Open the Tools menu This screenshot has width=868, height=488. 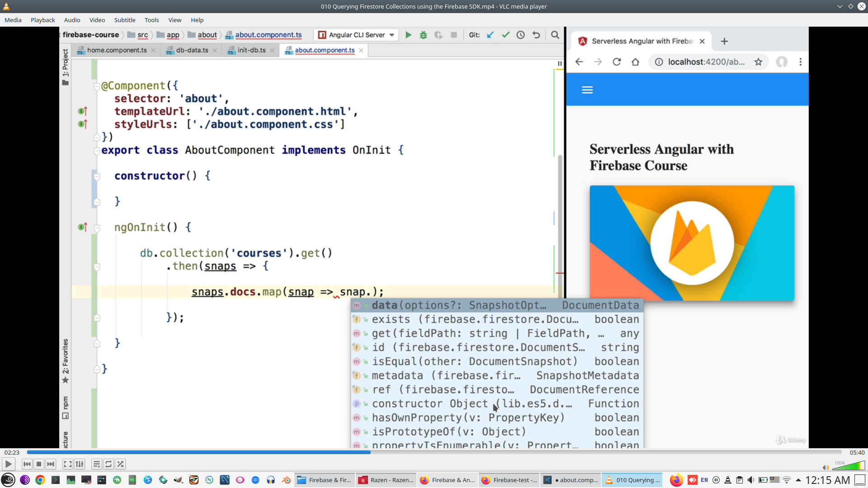151,20
